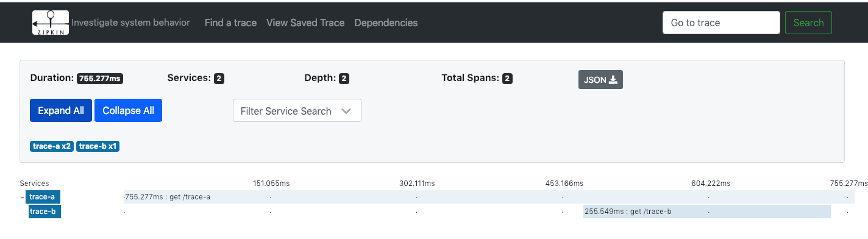The height and width of the screenshot is (239, 868).
Task: Click the Filter Service Search chevron arrow
Action: coord(346,111)
